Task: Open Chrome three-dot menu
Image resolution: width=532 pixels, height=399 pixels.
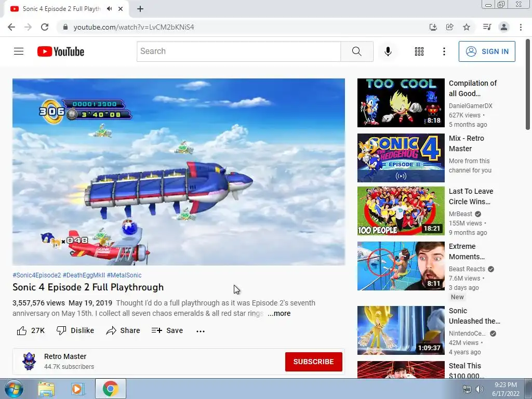Action: click(x=521, y=27)
